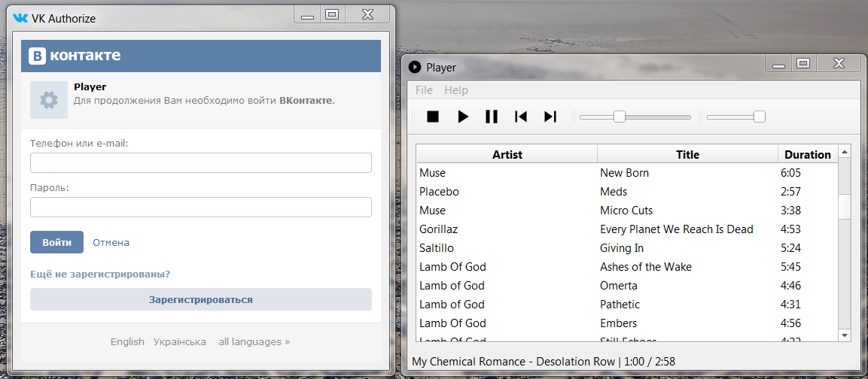Viewport: 868px width, 379px height.
Task: Click the playlist vertical scrollbar thumb
Action: click(845, 206)
